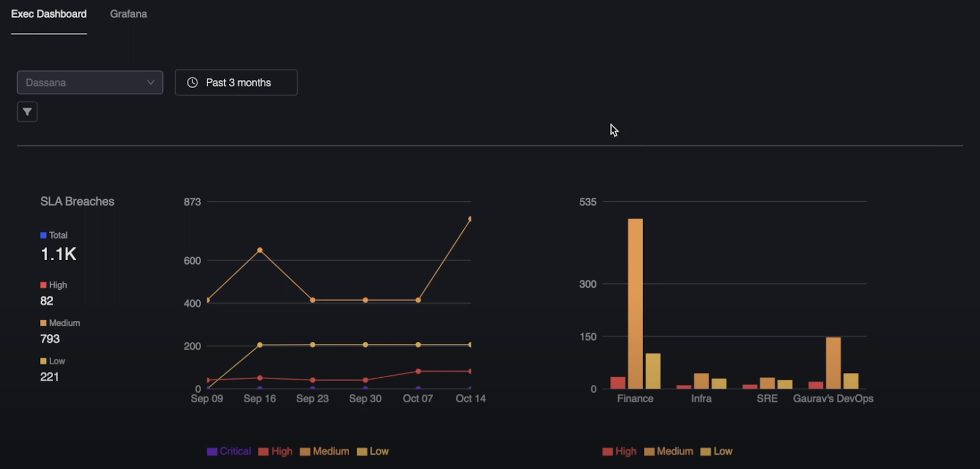Click the tall Finance Medium bar
The height and width of the screenshot is (469, 980).
(x=635, y=303)
